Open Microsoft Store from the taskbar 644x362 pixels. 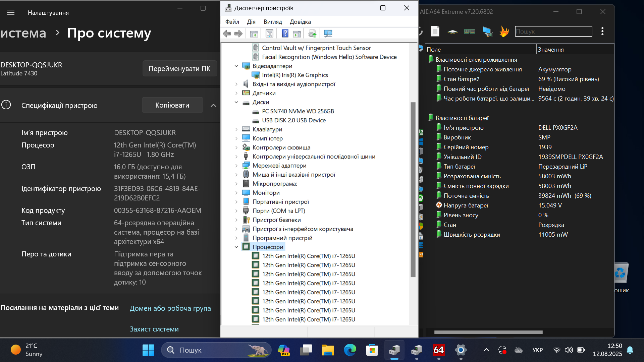(x=372, y=350)
